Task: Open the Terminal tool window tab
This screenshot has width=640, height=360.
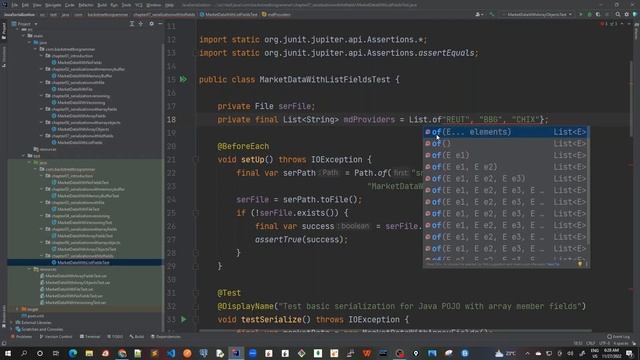Action: (x=90, y=337)
